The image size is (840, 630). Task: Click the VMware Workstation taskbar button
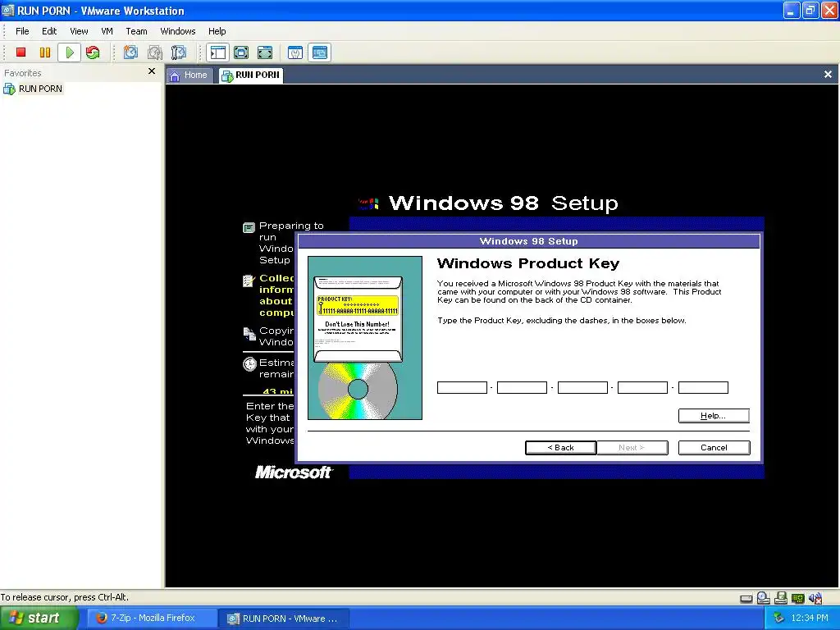284,619
